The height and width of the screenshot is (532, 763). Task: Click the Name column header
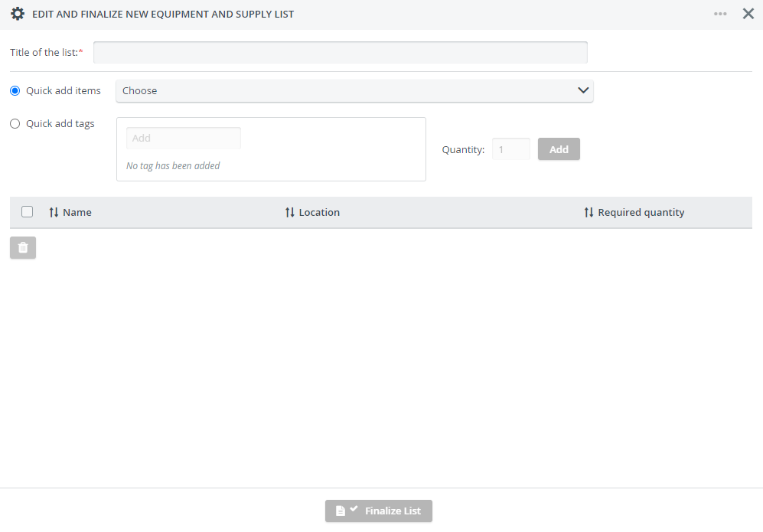[77, 212]
